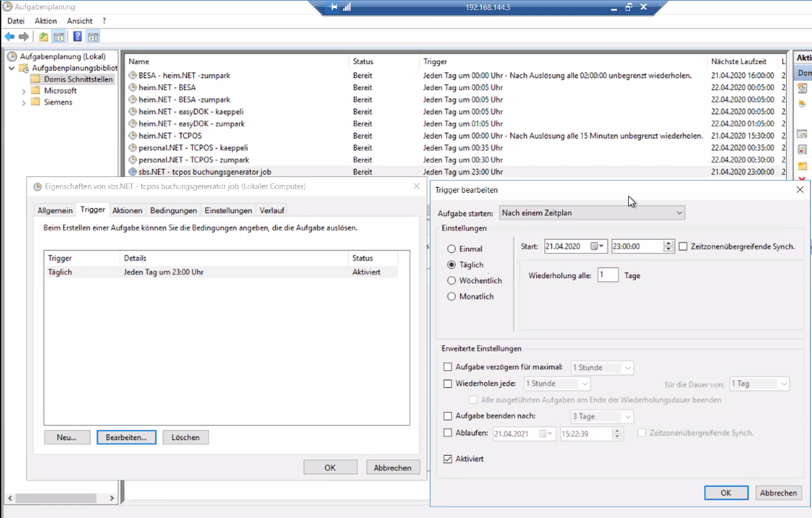This screenshot has width=812, height=518.
Task: Click Abbrechen in the Eigenschaften dialog
Action: (x=393, y=467)
